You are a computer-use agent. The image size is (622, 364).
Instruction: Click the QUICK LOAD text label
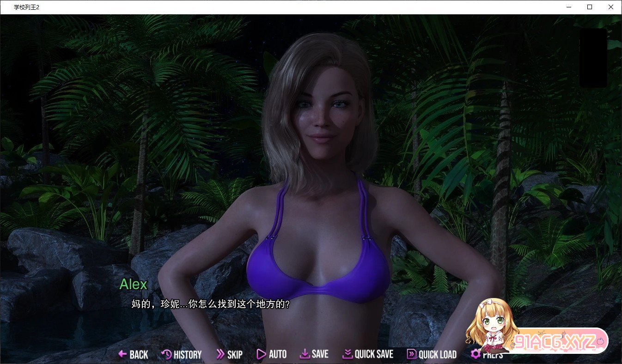437,355
